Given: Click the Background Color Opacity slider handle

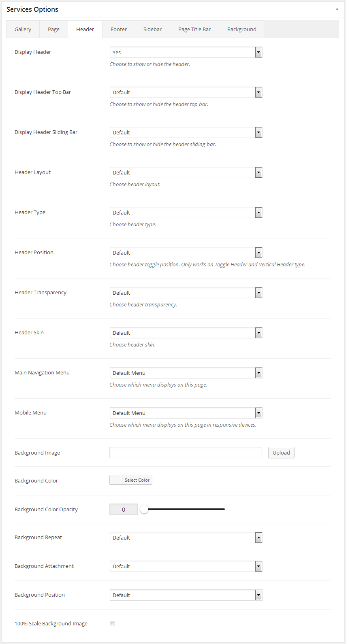Looking at the screenshot, I should point(144,509).
